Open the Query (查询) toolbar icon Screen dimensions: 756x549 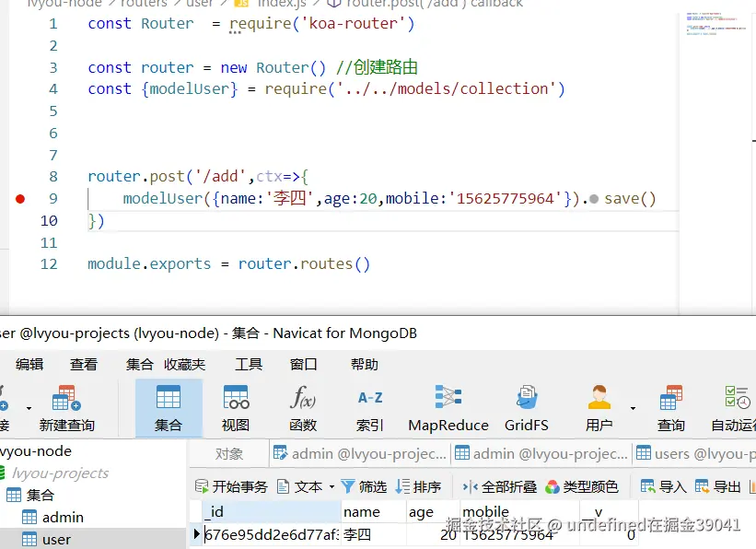670,409
